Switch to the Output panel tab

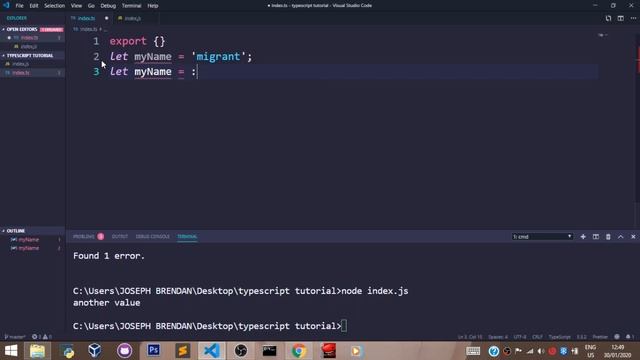(120, 236)
